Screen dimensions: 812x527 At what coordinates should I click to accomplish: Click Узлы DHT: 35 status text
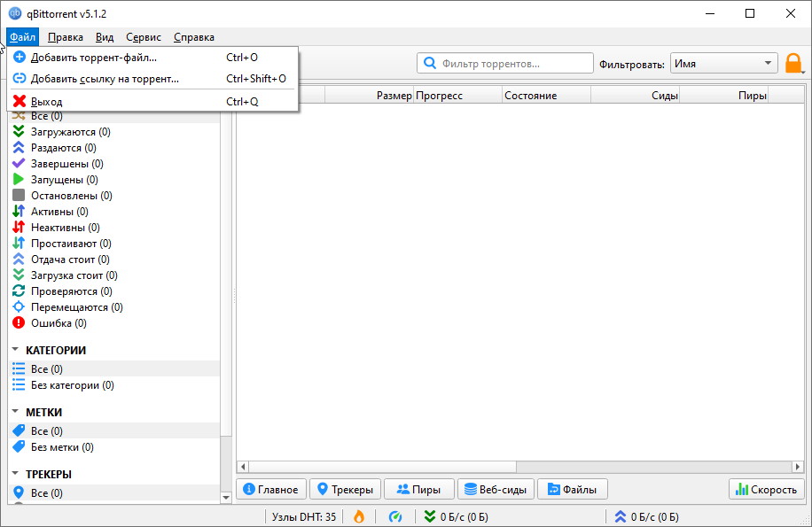[304, 516]
